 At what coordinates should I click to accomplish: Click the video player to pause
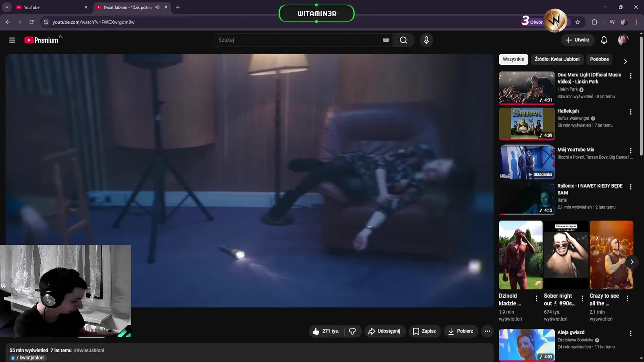[249, 180]
